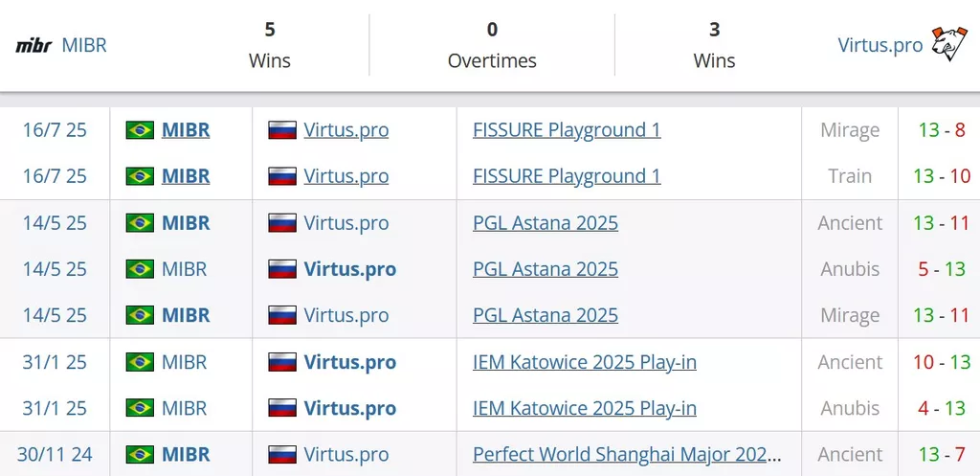Open IEM Katowice 2025 Play-in Ancient row link
The image size is (980, 476).
click(585, 362)
